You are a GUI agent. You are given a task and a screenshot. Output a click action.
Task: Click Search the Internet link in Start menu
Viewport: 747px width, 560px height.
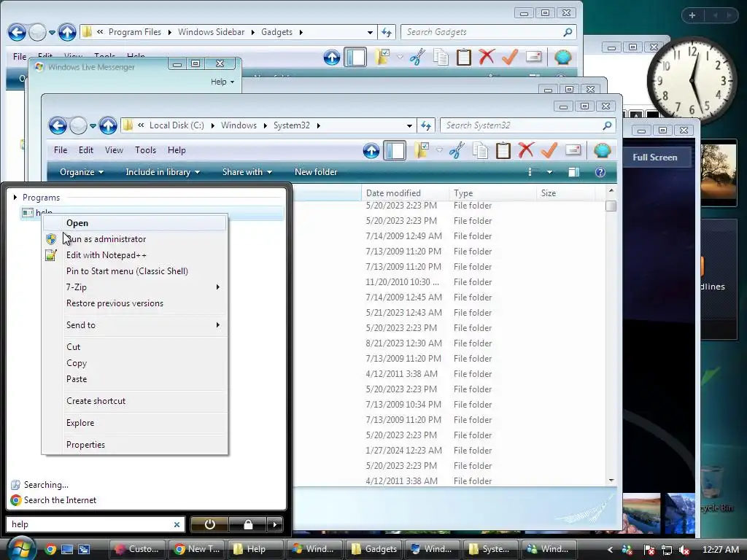coord(60,500)
